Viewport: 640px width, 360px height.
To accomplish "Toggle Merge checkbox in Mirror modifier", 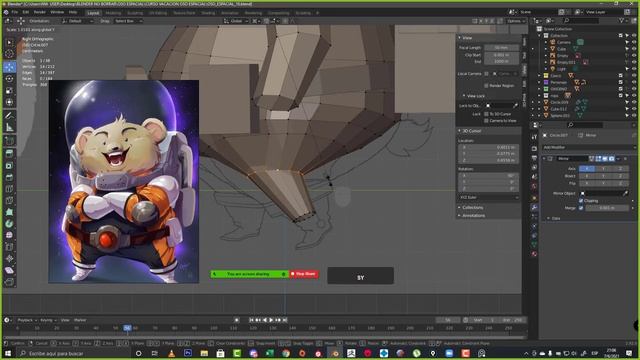I will coord(581,208).
